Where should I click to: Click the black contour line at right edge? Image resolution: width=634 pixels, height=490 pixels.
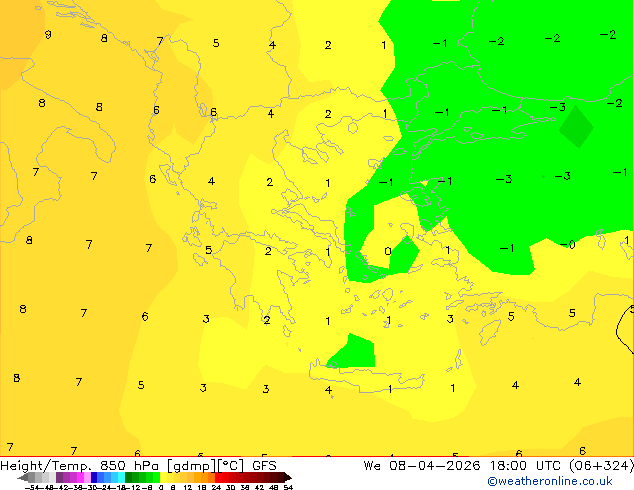tap(624, 329)
